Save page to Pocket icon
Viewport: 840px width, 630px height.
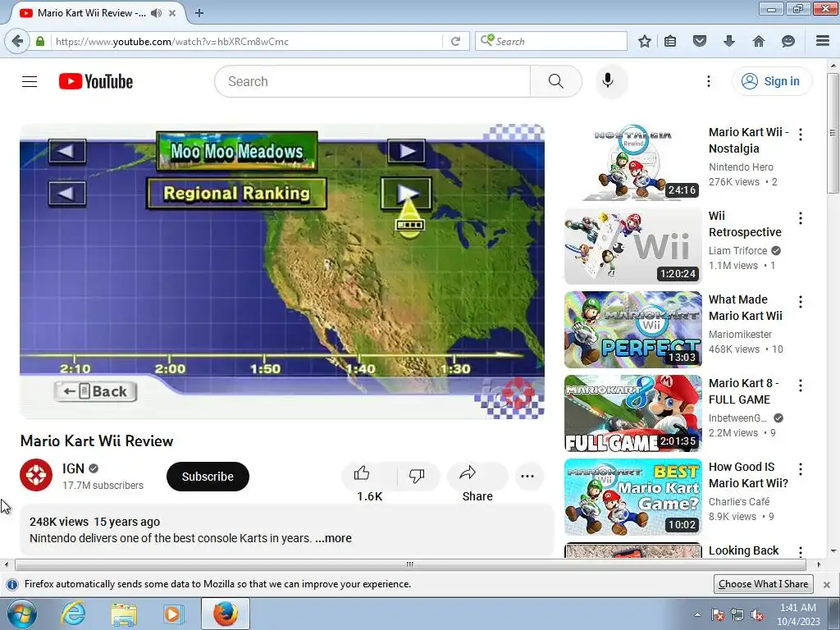pos(700,41)
